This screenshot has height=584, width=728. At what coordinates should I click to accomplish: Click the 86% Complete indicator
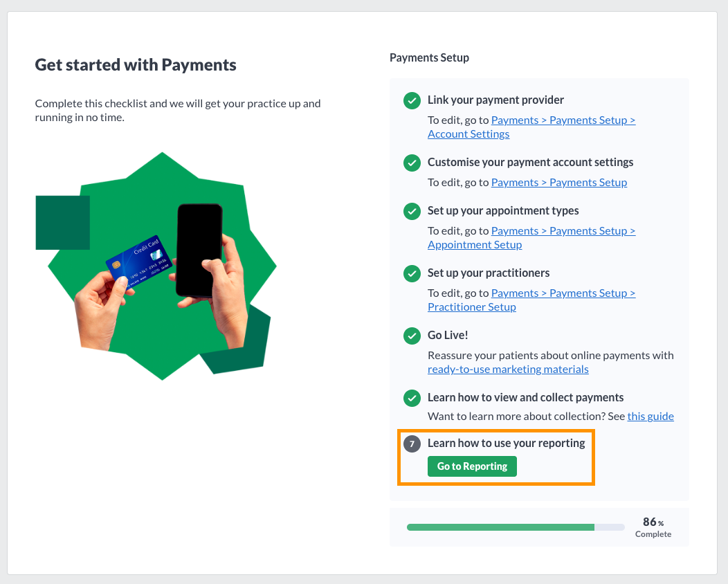pyautogui.click(x=653, y=527)
